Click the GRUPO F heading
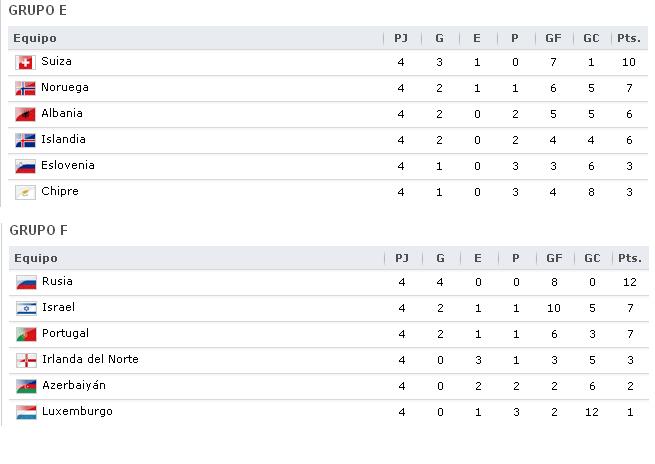 tap(38, 230)
